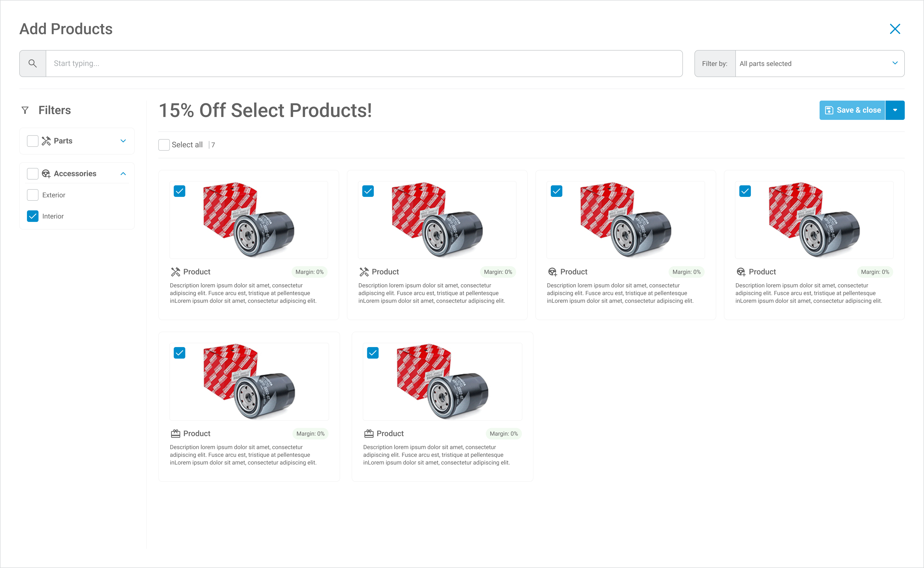This screenshot has width=924, height=568.
Task: Click the second product's oil filter image
Action: tap(437, 220)
